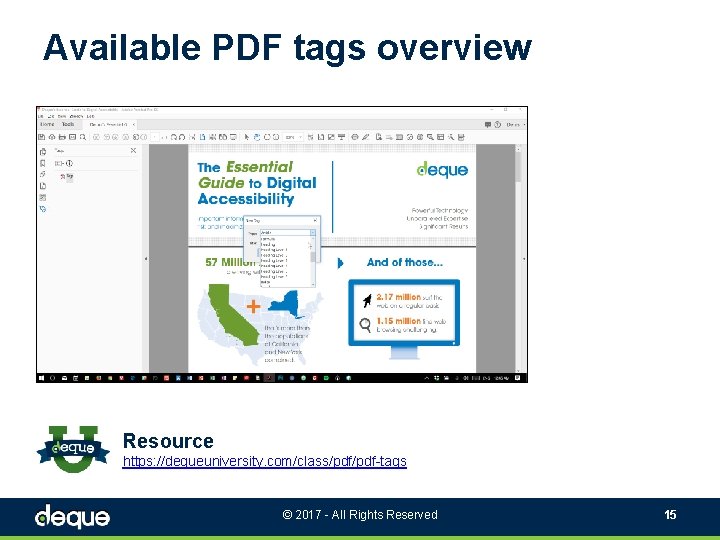Show hidden system tray icons chevron

(427, 378)
